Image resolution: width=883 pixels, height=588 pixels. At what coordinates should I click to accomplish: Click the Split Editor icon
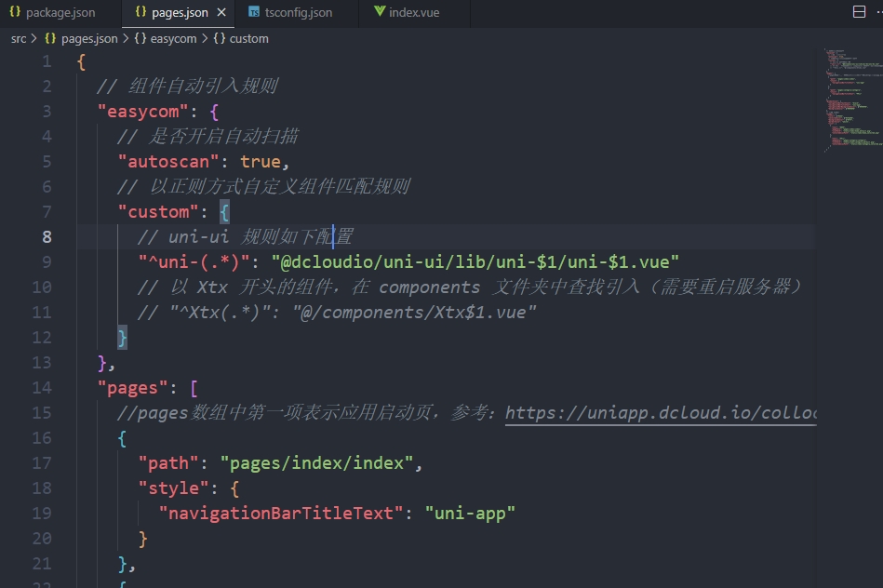coord(859,12)
